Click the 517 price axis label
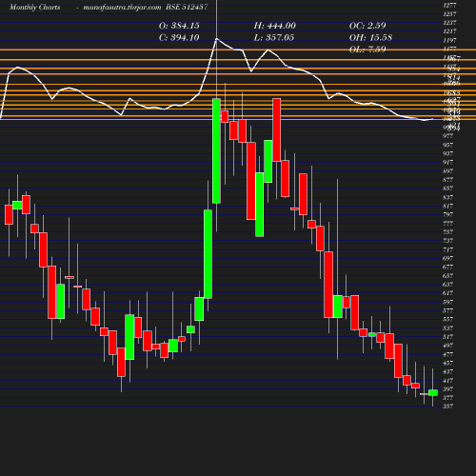 [x=447, y=336]
